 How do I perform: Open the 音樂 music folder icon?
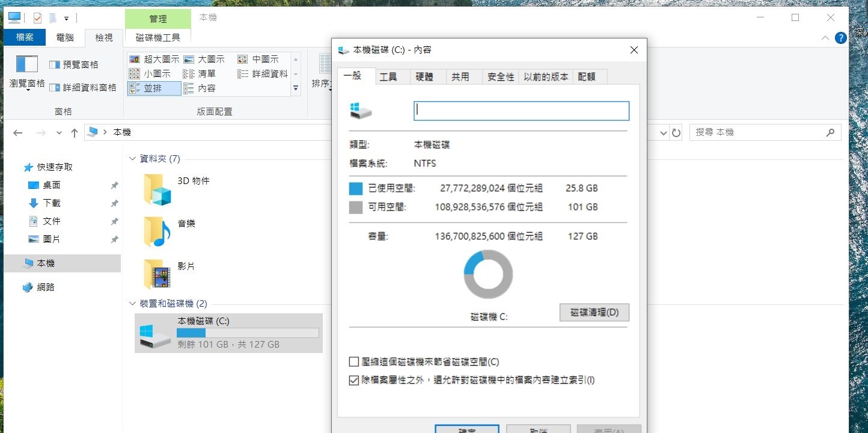157,232
